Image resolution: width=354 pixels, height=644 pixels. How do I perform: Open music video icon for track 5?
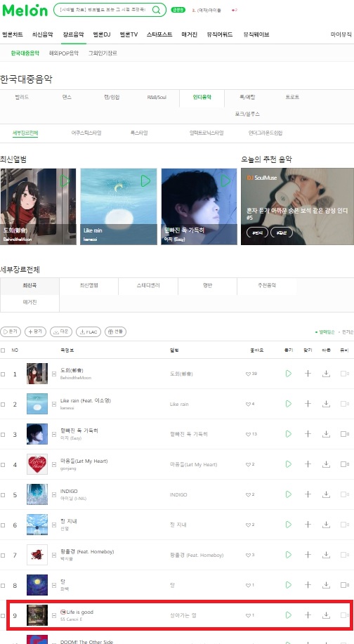[x=343, y=494]
